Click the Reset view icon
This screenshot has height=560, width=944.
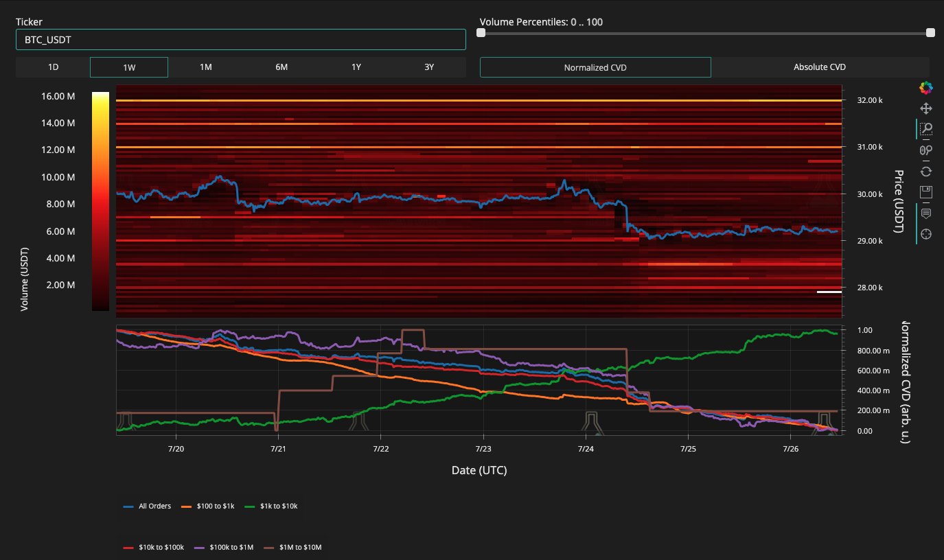(925, 171)
